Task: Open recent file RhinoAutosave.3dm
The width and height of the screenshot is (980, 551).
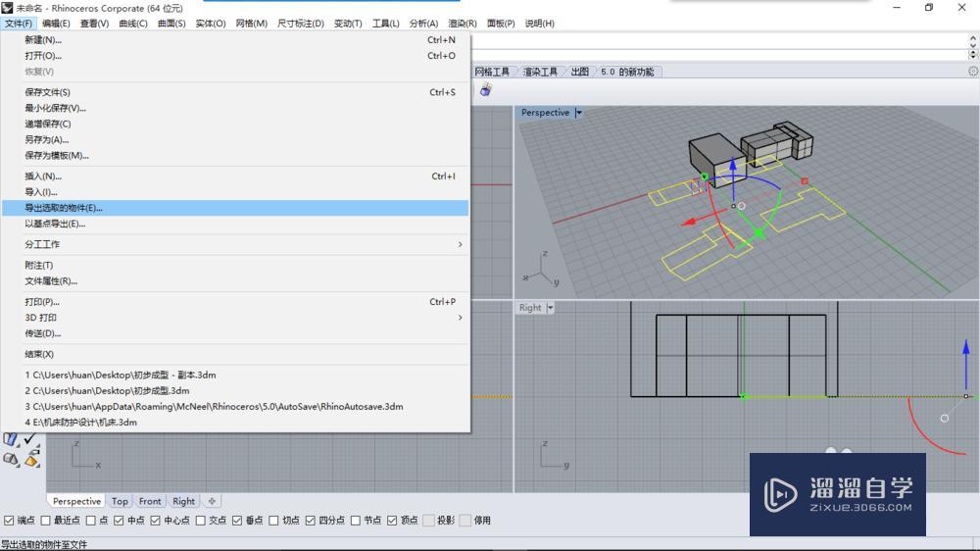Action: pyautogui.click(x=235, y=407)
